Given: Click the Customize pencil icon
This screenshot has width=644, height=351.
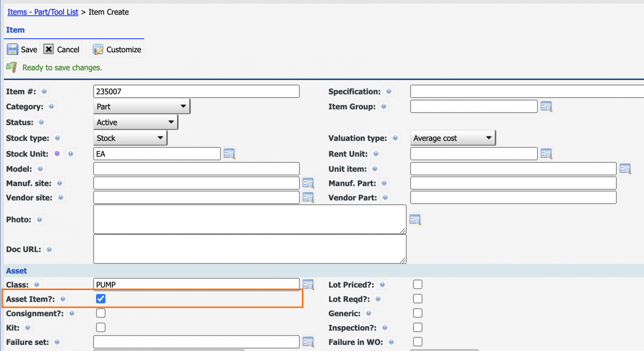Looking at the screenshot, I should [98, 49].
